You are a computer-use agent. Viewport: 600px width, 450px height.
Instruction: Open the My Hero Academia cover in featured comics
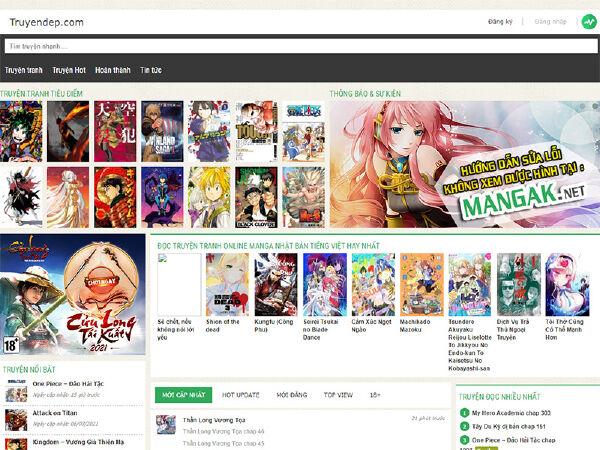pyautogui.click(x=21, y=131)
